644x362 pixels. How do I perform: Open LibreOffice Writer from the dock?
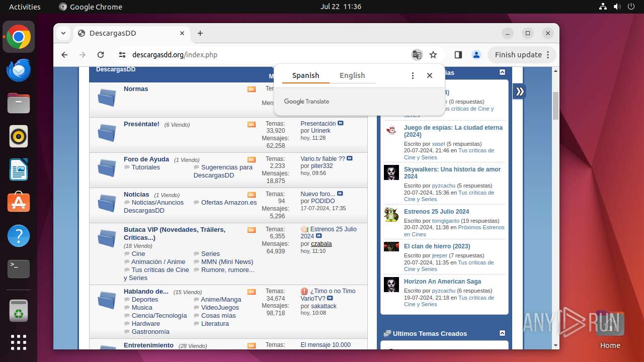(19, 169)
